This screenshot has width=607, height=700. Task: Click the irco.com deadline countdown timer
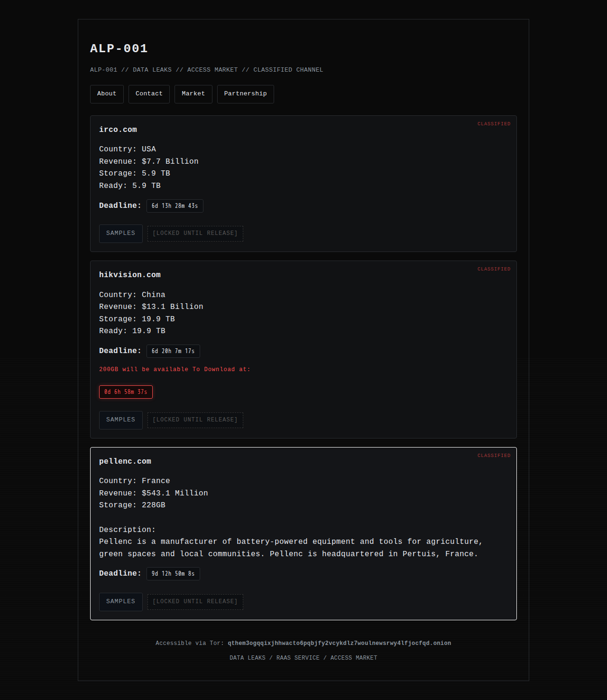(x=175, y=206)
